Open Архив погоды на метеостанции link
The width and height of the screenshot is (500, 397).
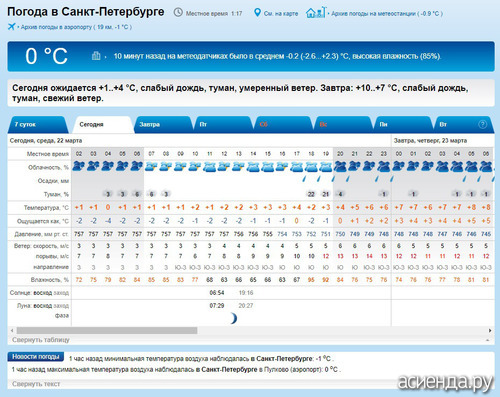[x=387, y=14]
